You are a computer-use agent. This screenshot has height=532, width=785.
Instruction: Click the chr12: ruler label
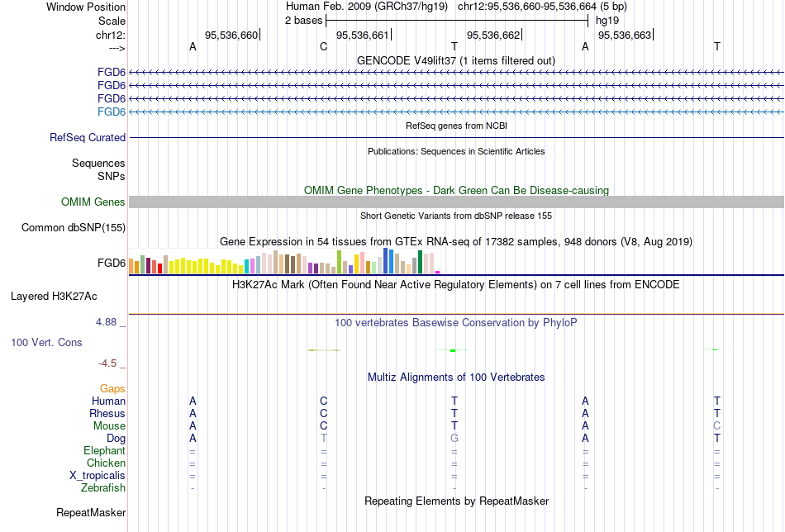110,35
